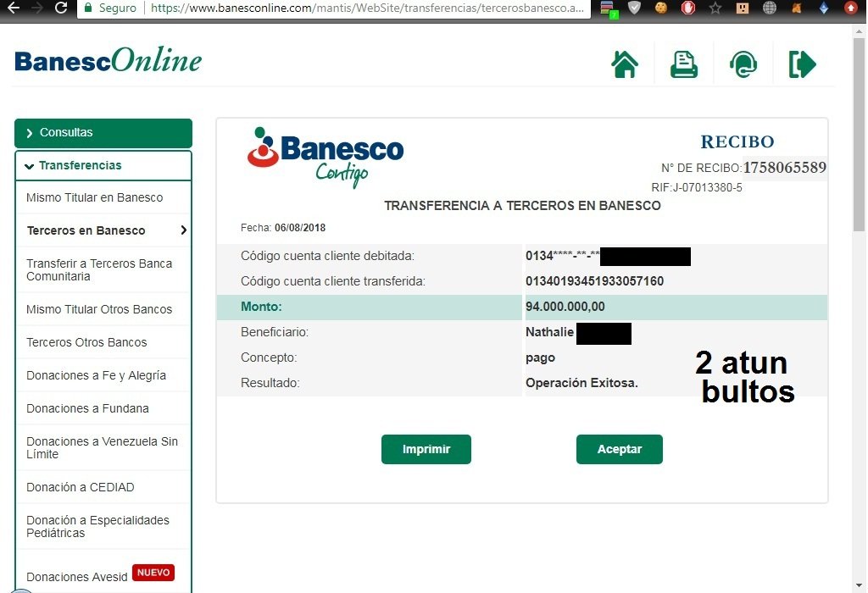This screenshot has width=868, height=593.
Task: Click the scrollbar down arrow
Action: (859, 585)
